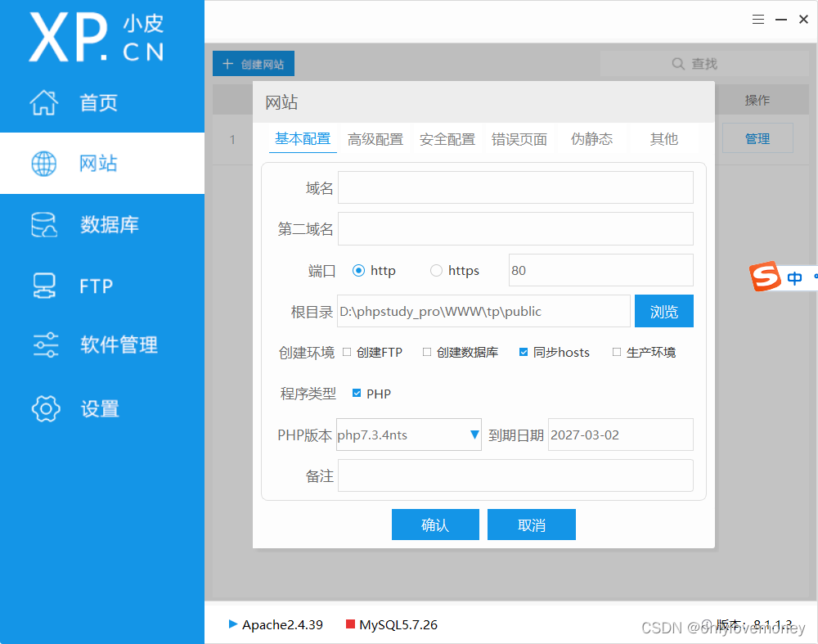Disable the 同步hosts checkbox

pyautogui.click(x=524, y=352)
